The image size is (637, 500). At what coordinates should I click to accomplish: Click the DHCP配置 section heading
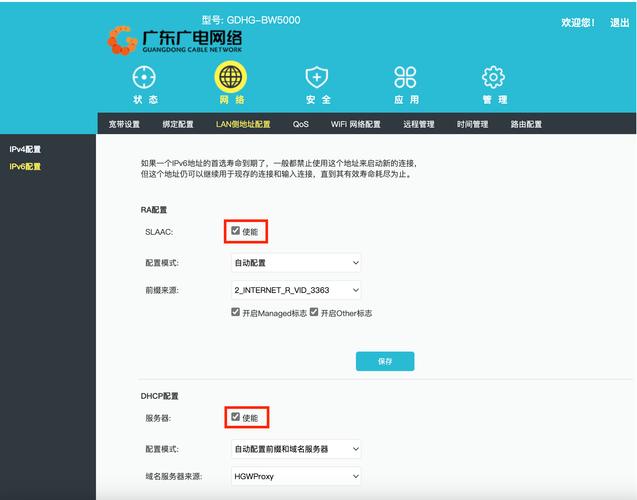pyautogui.click(x=159, y=396)
